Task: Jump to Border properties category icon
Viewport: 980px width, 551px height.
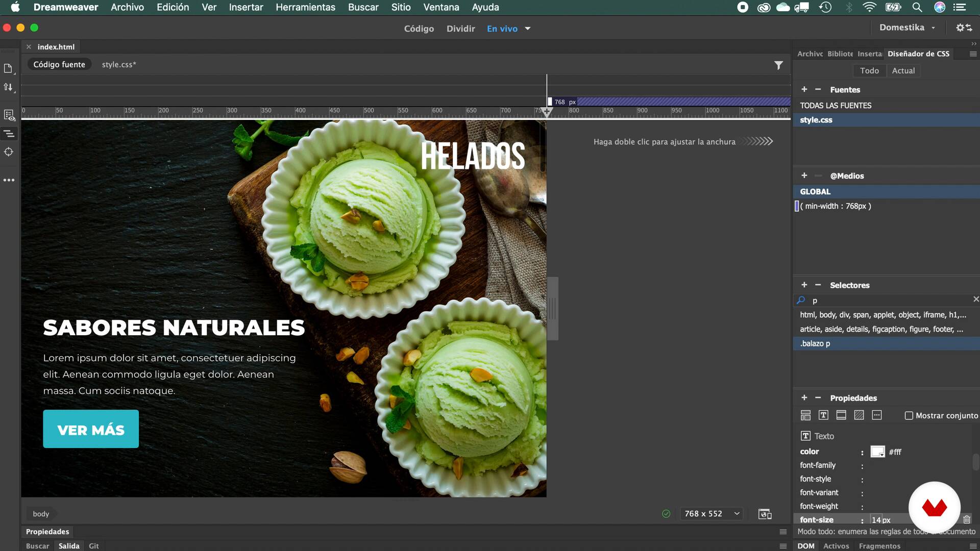Action: [841, 415]
